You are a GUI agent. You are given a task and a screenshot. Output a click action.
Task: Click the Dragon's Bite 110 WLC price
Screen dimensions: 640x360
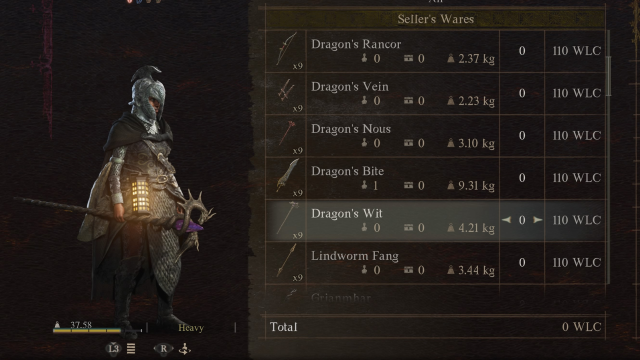coord(576,178)
